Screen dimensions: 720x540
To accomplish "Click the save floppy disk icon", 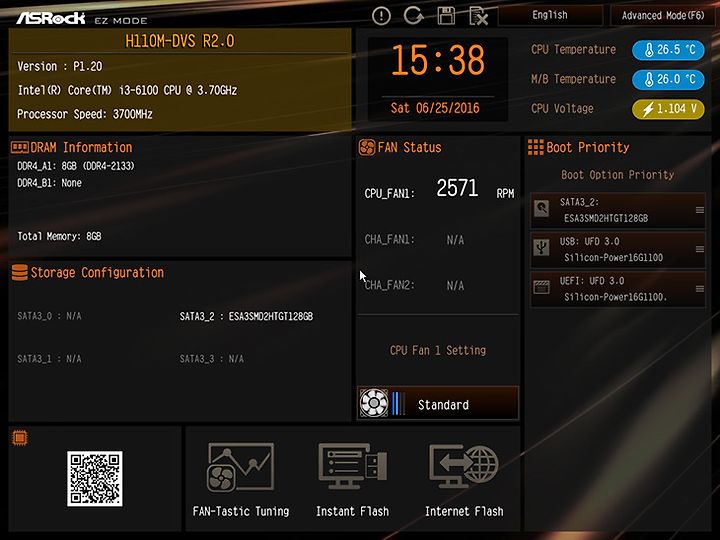I will 446,16.
